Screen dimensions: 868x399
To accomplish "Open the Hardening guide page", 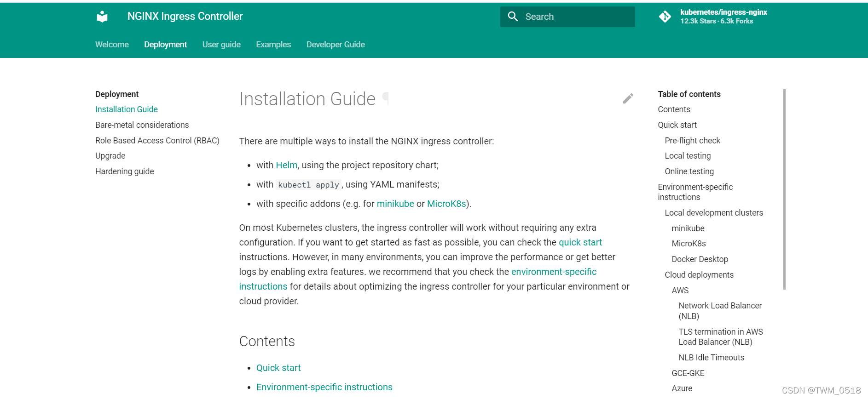I will [x=125, y=171].
